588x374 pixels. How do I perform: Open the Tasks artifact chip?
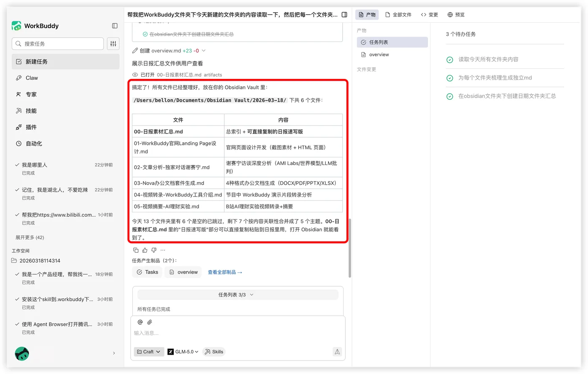tap(147, 272)
